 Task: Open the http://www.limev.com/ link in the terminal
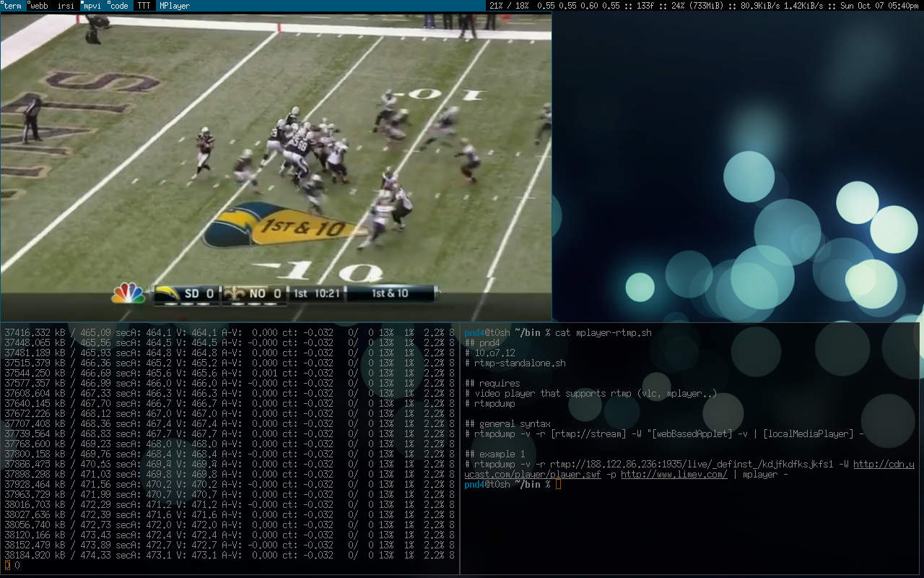pos(674,475)
